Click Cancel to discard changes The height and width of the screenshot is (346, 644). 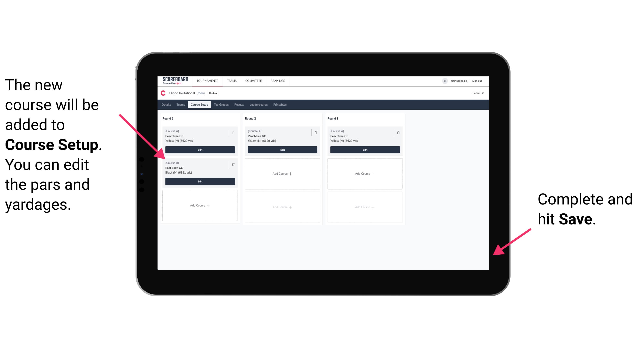coord(476,93)
